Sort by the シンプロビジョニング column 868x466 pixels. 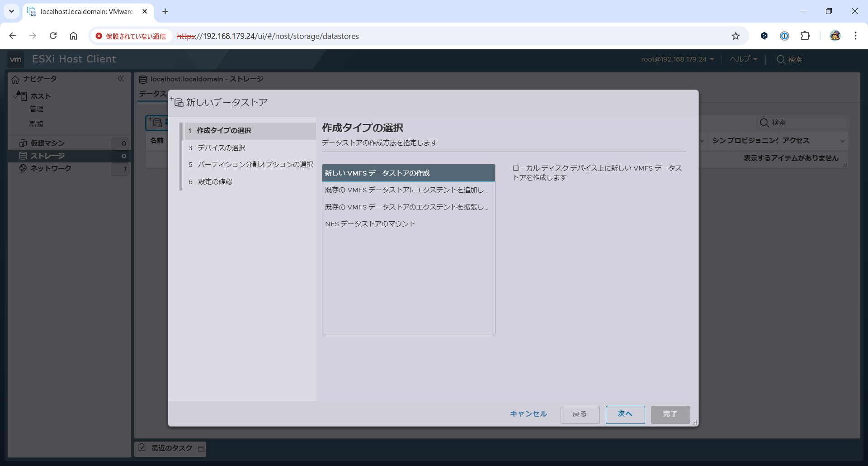point(744,141)
